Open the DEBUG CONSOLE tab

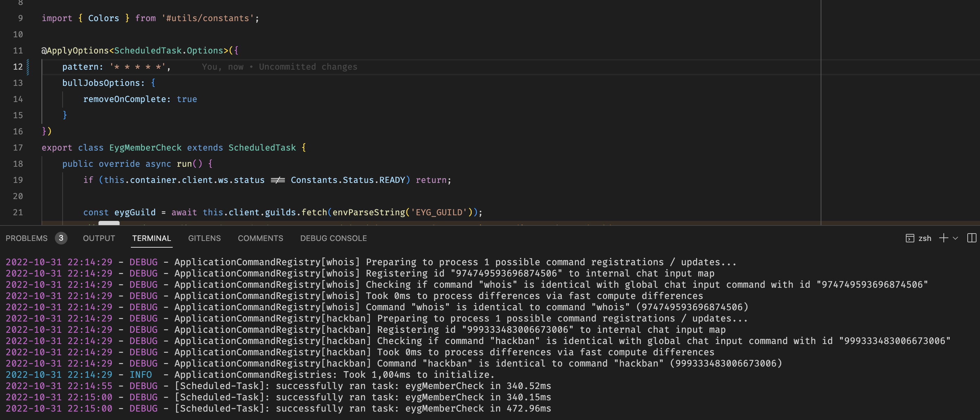333,238
